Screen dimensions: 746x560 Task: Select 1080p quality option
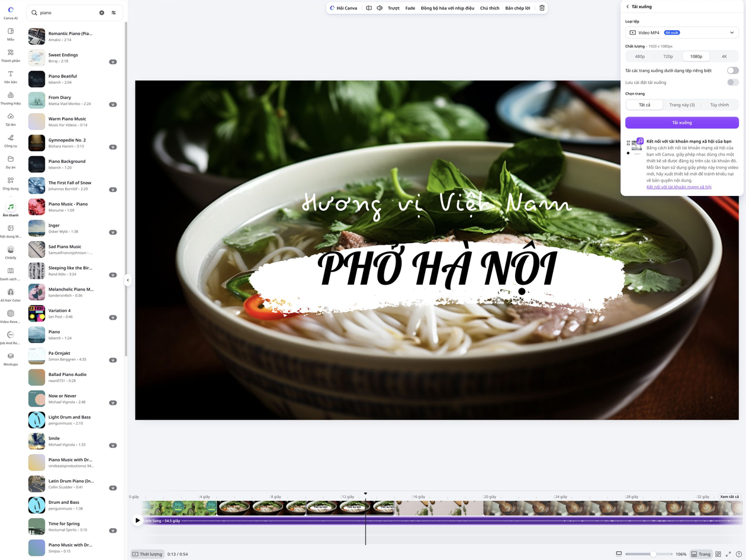tap(696, 56)
